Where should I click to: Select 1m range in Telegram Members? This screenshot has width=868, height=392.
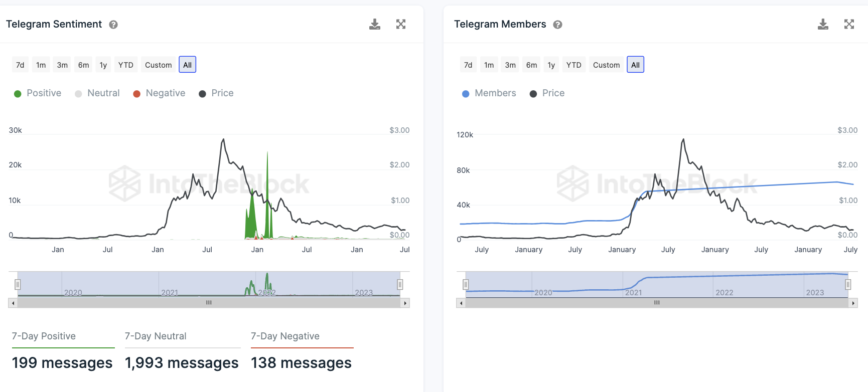(489, 65)
